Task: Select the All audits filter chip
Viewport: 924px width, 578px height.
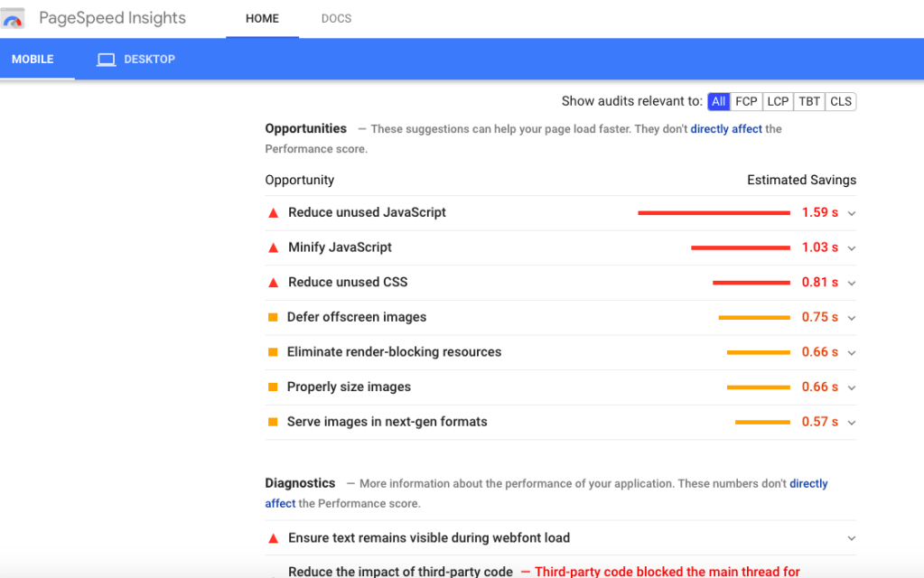Action: click(718, 101)
